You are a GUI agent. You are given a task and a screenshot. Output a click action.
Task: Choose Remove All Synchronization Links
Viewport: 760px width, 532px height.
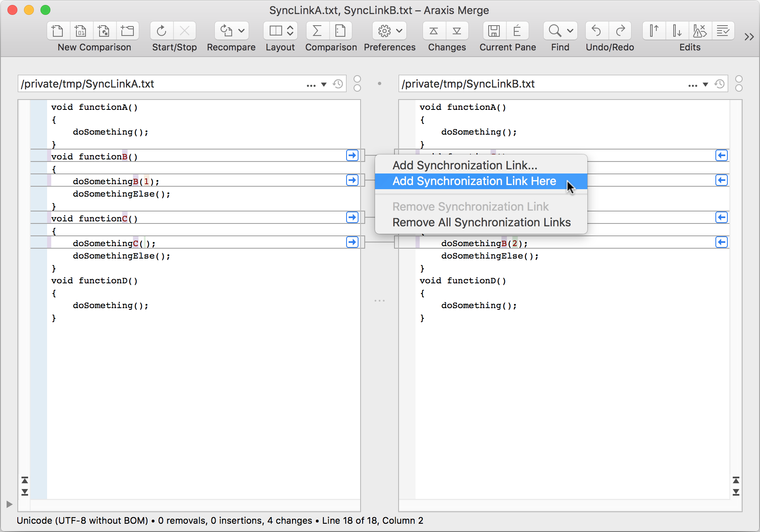[481, 222]
